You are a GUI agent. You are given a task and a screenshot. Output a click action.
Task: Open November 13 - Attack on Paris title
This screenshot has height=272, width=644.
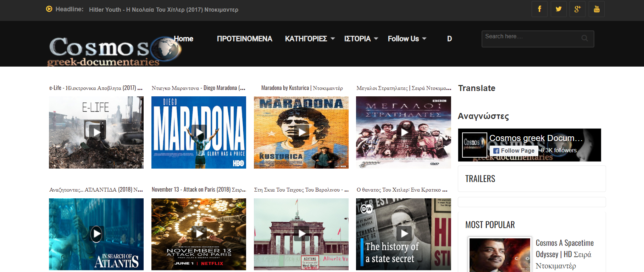tap(199, 189)
